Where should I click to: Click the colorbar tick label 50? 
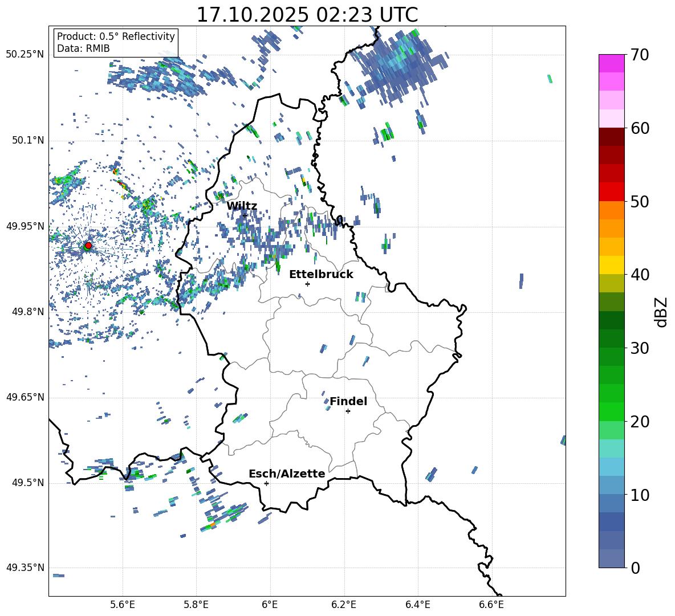tap(640, 202)
